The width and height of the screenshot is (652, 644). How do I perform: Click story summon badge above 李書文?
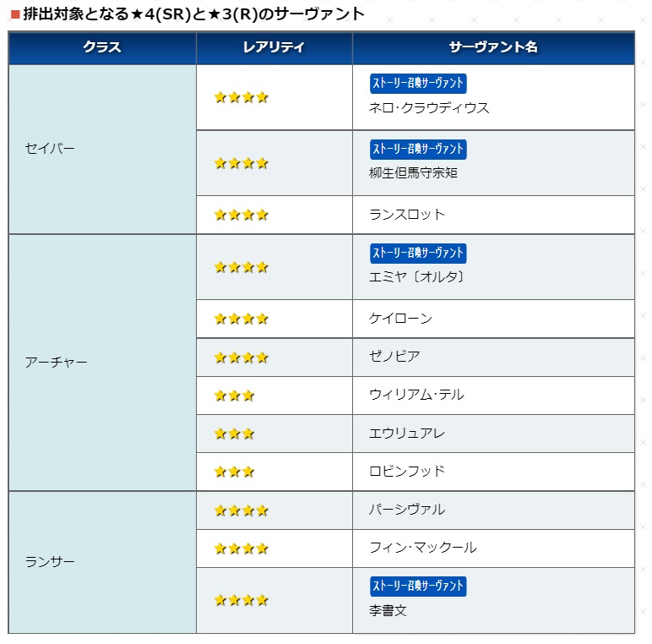pos(418,586)
